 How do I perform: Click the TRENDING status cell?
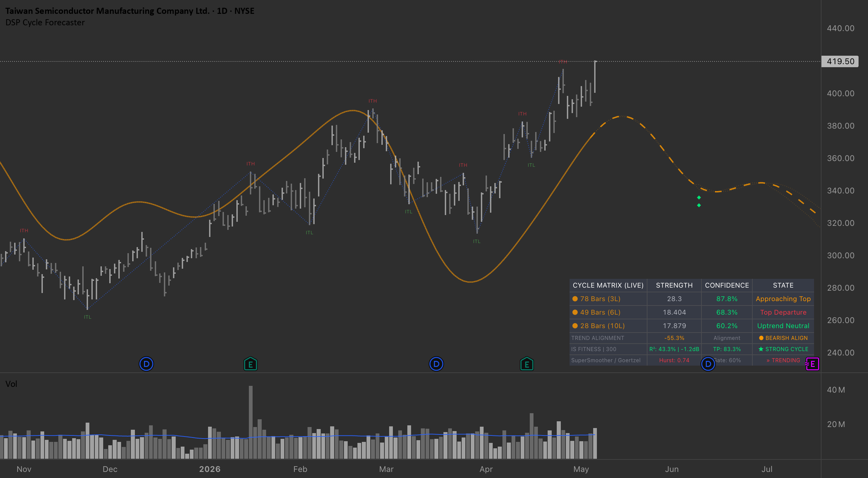[x=783, y=360]
